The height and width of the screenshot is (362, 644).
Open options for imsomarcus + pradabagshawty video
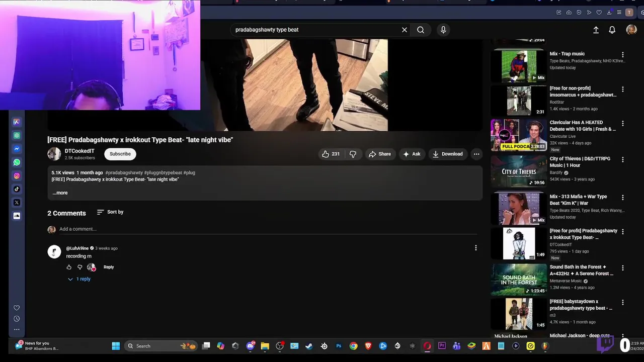pyautogui.click(x=622, y=89)
